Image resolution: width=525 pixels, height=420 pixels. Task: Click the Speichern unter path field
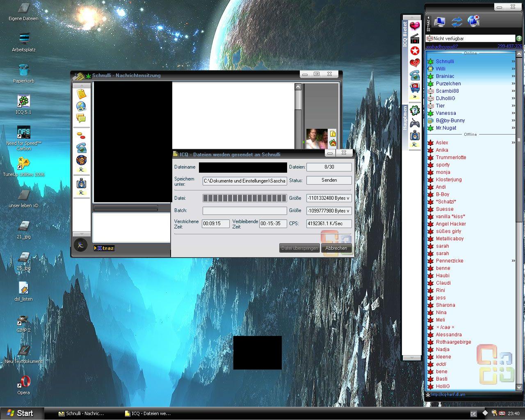point(245,180)
